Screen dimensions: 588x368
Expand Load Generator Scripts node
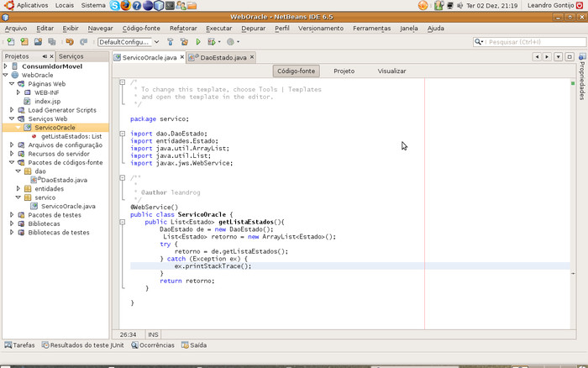12,110
